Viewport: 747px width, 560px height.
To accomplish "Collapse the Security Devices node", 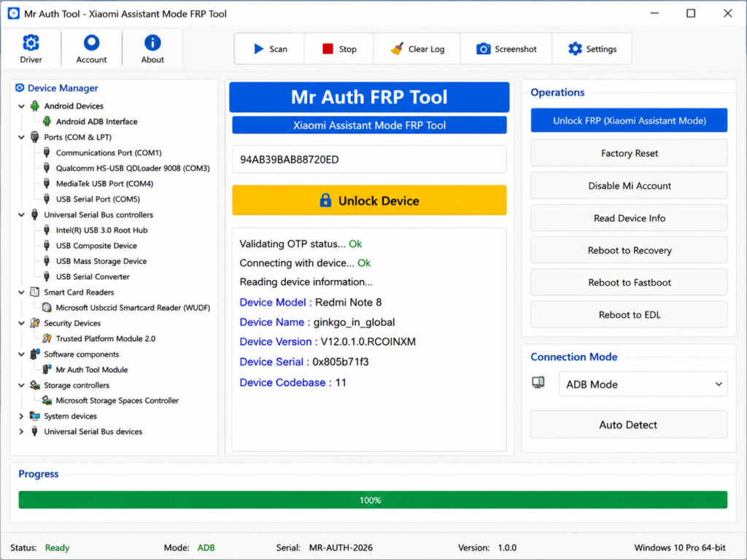I will 21,323.
